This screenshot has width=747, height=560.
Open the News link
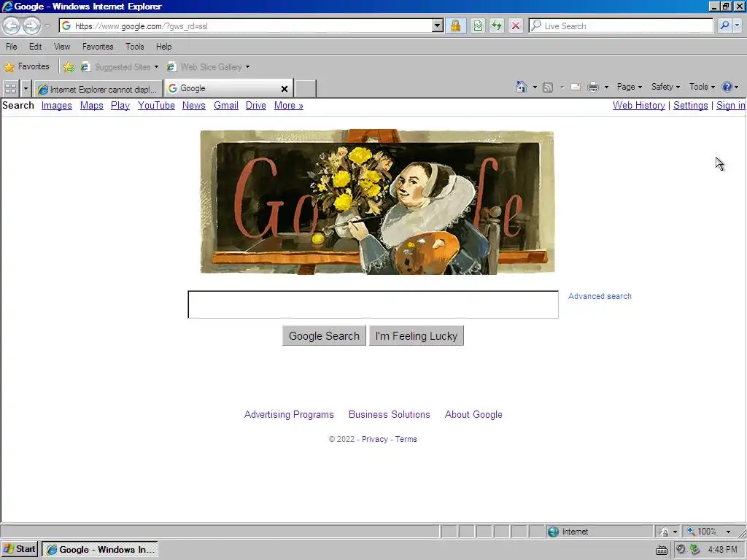(x=194, y=106)
